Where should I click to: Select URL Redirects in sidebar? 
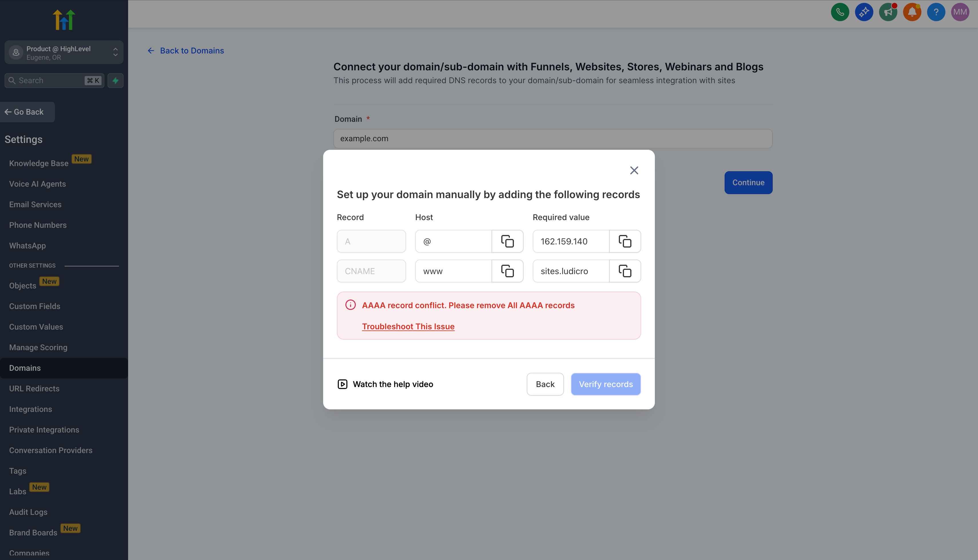click(34, 388)
